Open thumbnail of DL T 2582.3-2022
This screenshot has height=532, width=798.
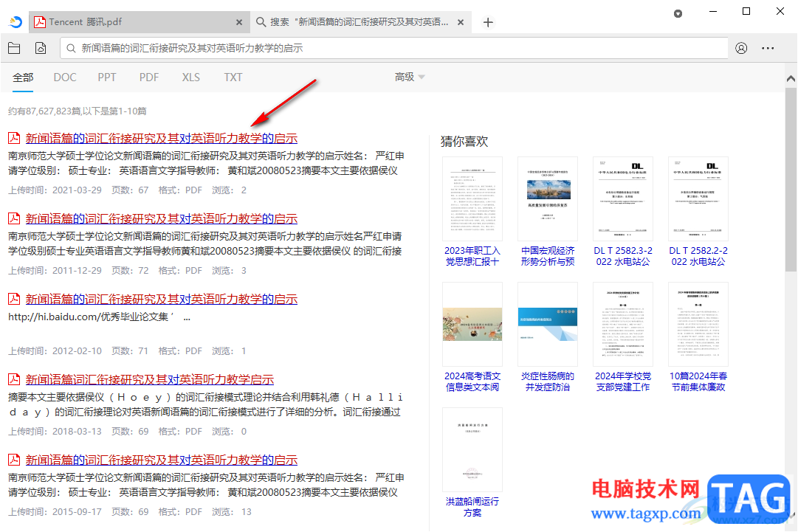(x=623, y=199)
